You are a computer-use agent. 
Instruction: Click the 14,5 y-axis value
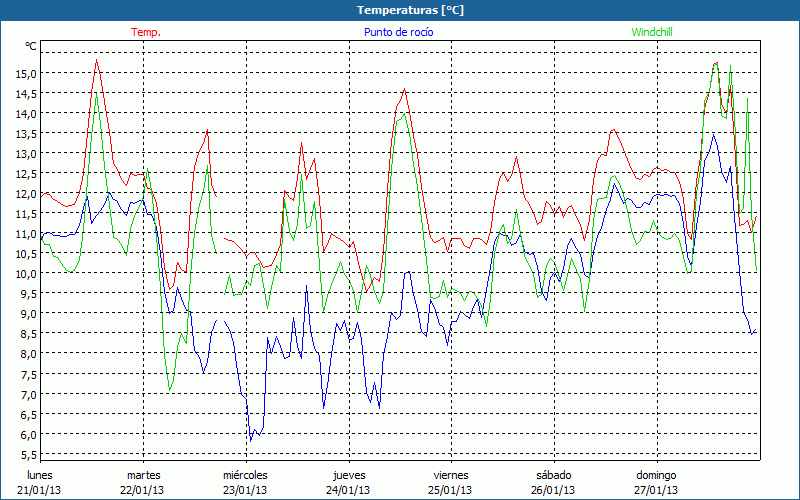pos(26,94)
